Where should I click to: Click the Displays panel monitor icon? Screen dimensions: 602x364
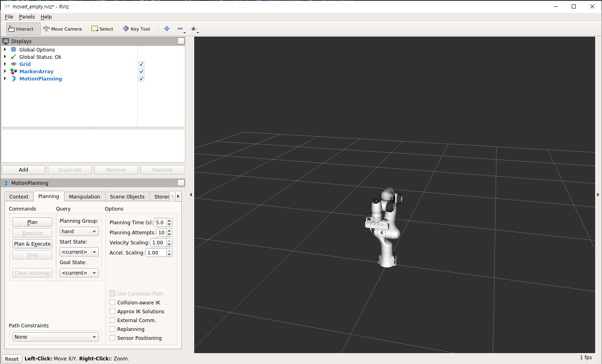coord(6,41)
